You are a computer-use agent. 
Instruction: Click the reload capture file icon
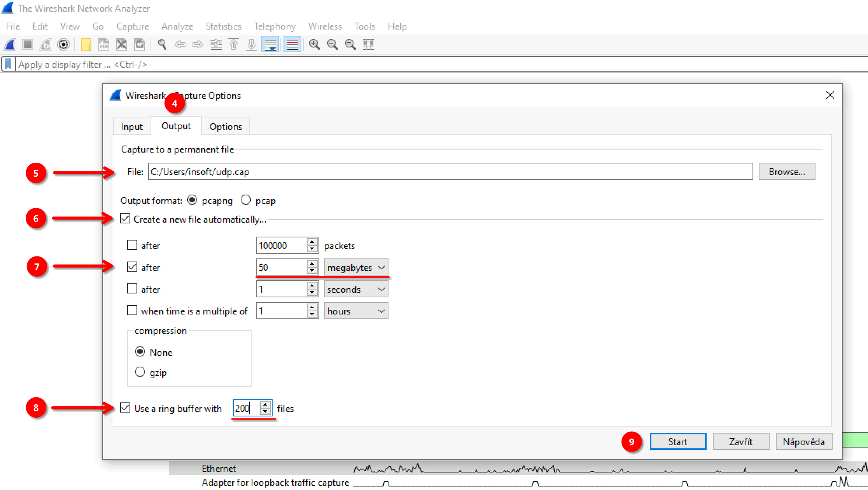point(140,44)
